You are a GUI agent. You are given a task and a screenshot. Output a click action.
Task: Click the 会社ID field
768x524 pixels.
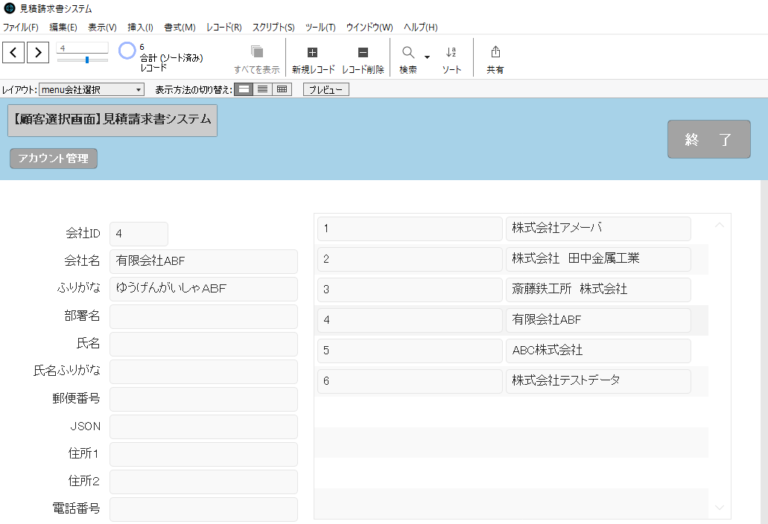139,234
